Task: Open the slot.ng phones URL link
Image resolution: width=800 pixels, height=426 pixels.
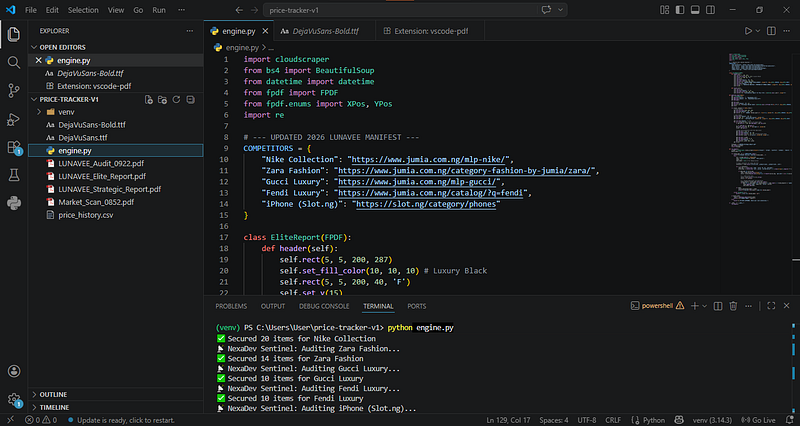Action: (426, 204)
